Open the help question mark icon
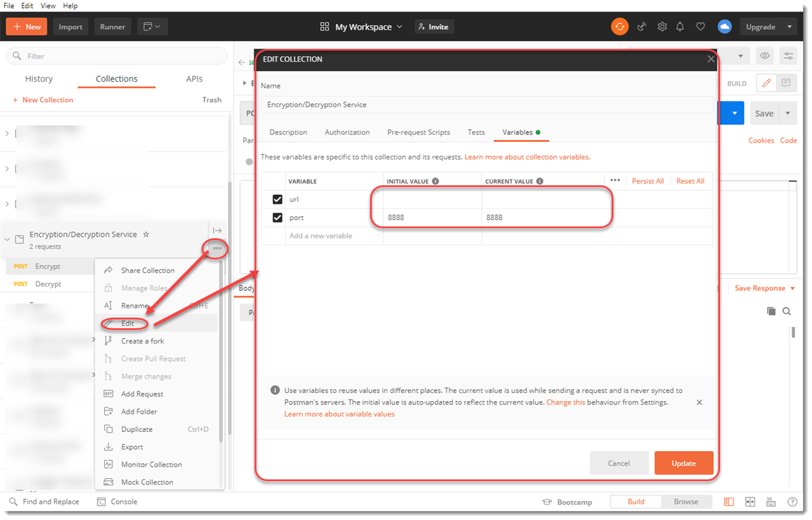 tap(792, 502)
